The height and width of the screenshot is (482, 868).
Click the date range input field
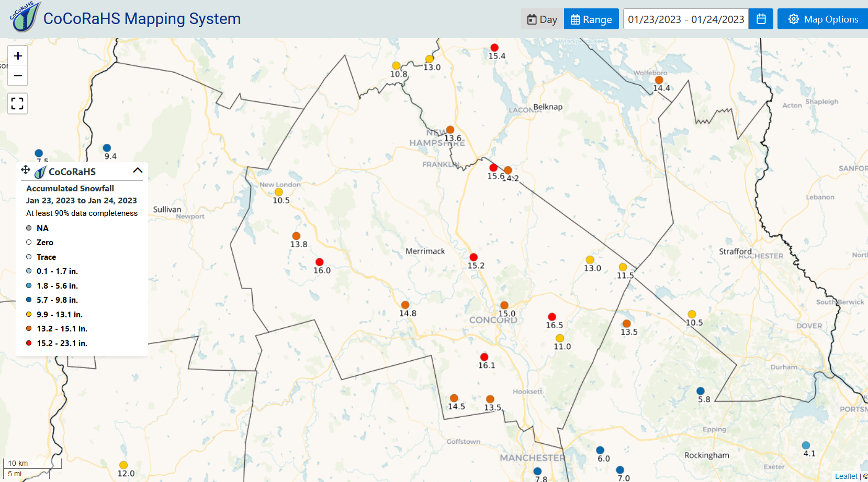686,19
